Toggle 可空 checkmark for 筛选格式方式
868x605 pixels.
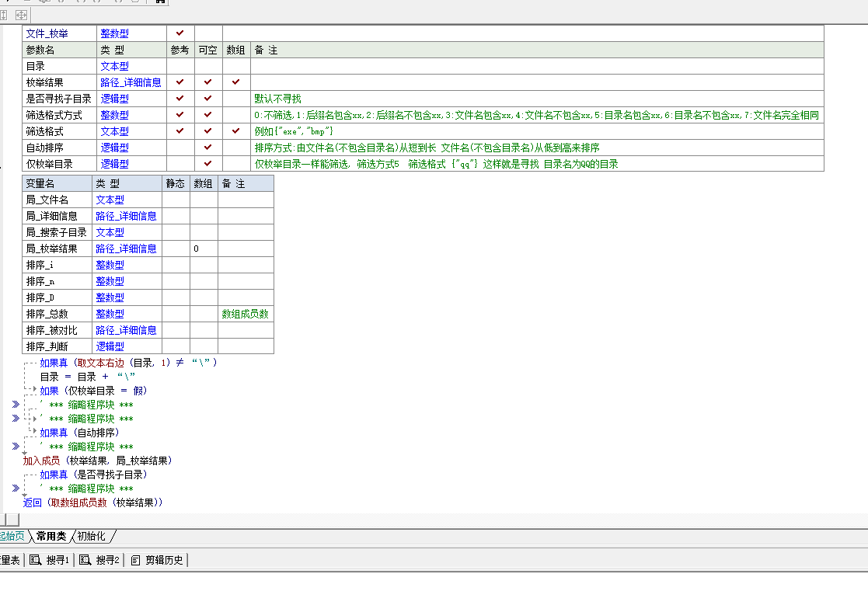tap(207, 114)
